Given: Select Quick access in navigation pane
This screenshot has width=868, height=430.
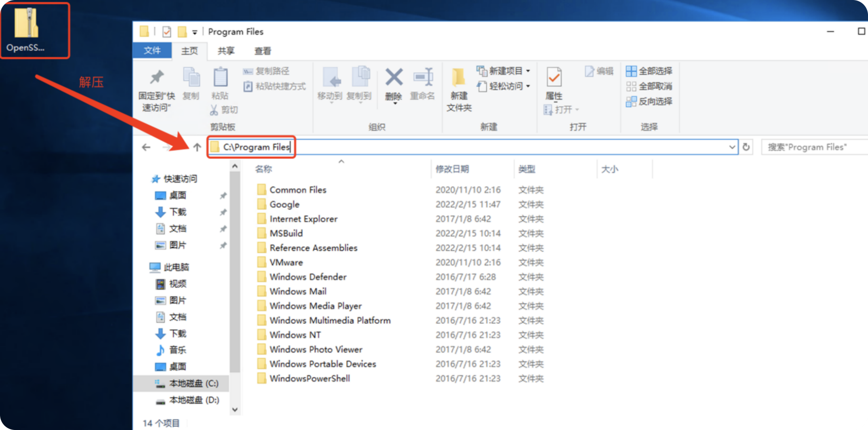Looking at the screenshot, I should click(x=174, y=179).
